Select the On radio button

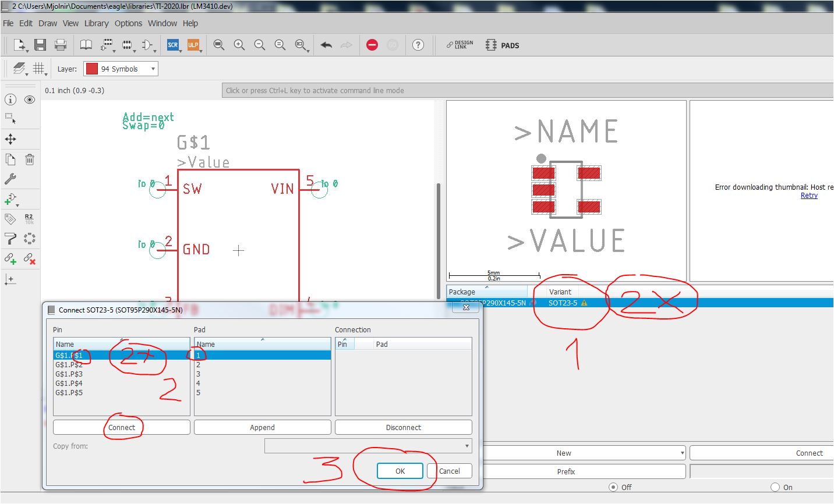tap(775, 487)
